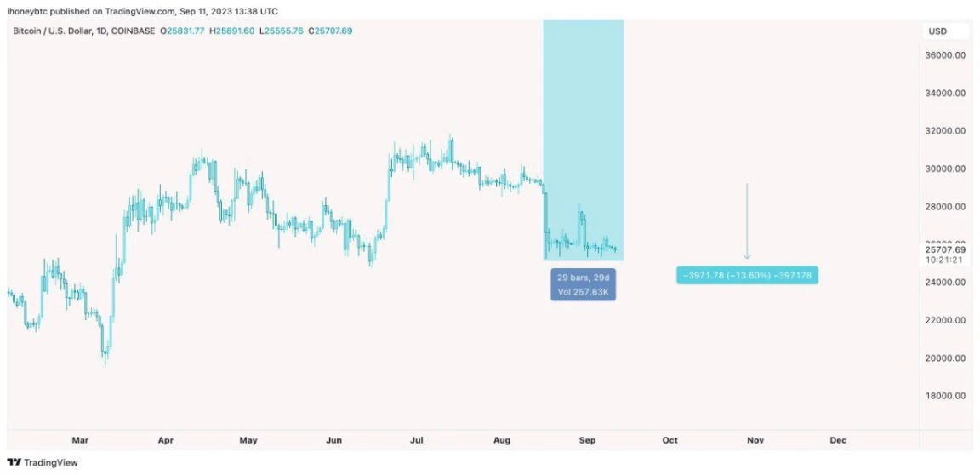Click the Nov label on time axis
980x475 pixels.
click(755, 440)
